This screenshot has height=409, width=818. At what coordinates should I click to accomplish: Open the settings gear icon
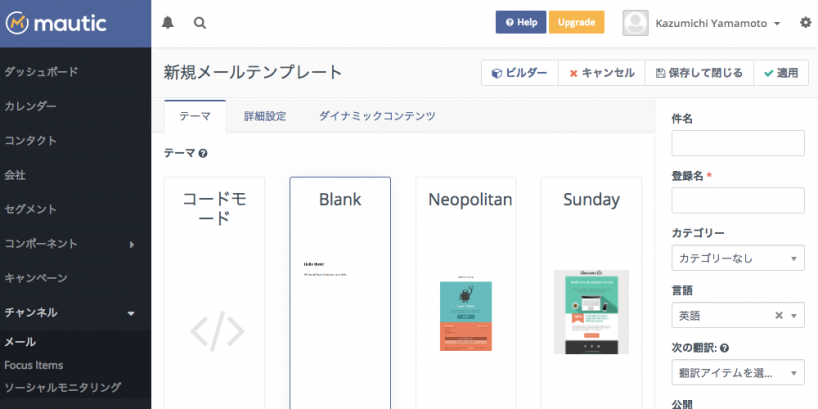(x=805, y=22)
